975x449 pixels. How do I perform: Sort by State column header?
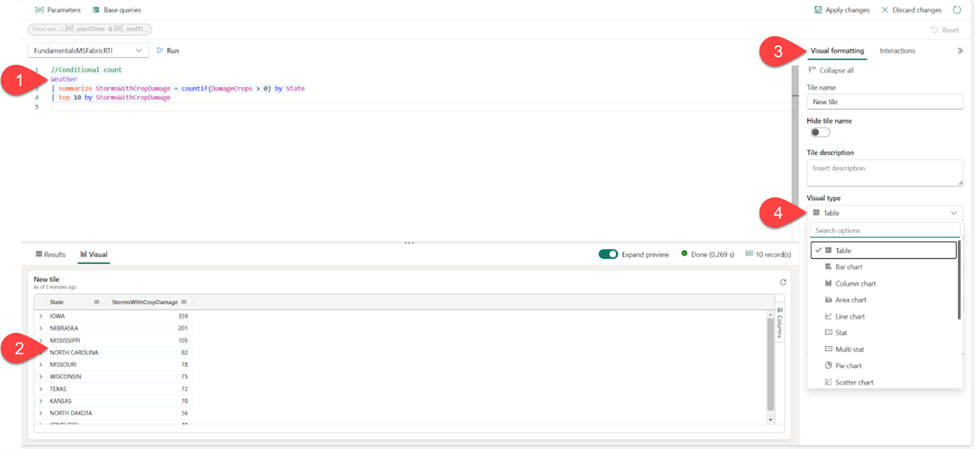pyautogui.click(x=57, y=302)
